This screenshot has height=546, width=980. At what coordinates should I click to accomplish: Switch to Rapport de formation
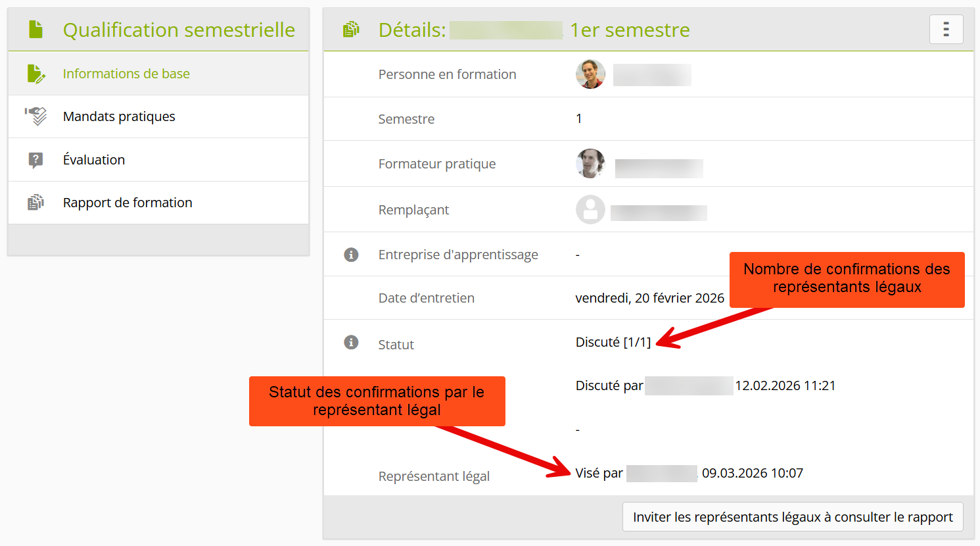[x=128, y=203]
